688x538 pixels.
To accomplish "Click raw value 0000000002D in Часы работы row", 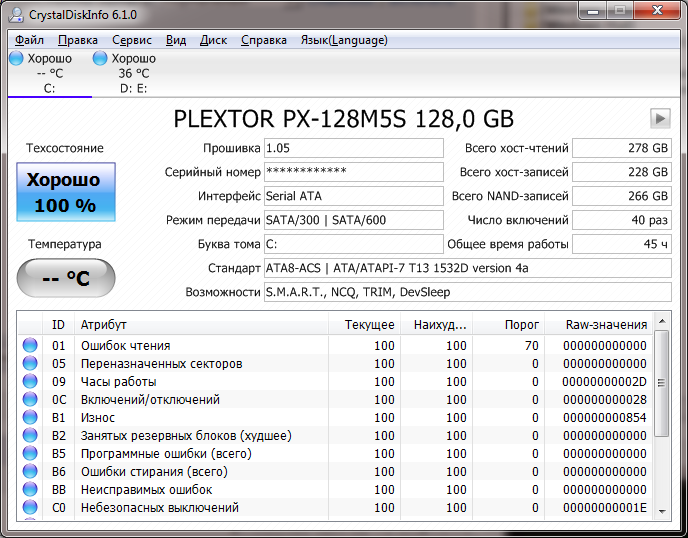I will click(x=605, y=382).
